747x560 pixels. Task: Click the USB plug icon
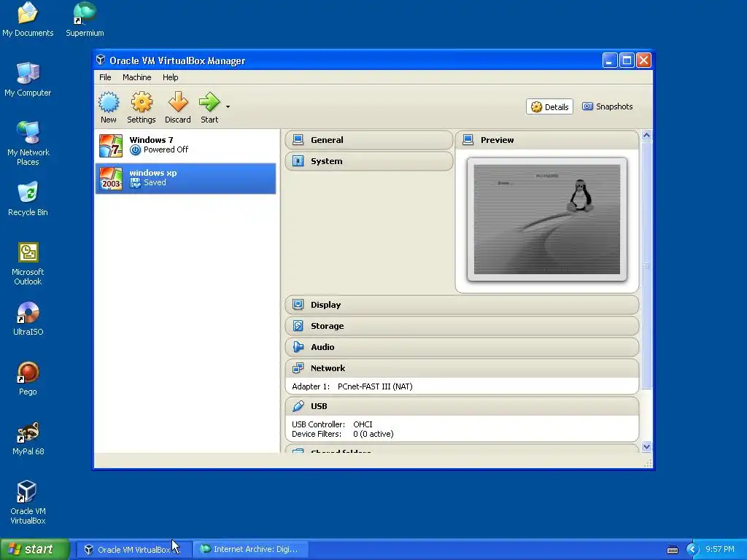tap(298, 406)
